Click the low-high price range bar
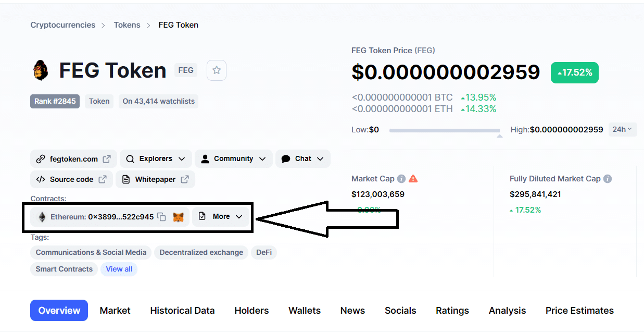Image resolution: width=644 pixels, height=332 pixels. pos(445,130)
